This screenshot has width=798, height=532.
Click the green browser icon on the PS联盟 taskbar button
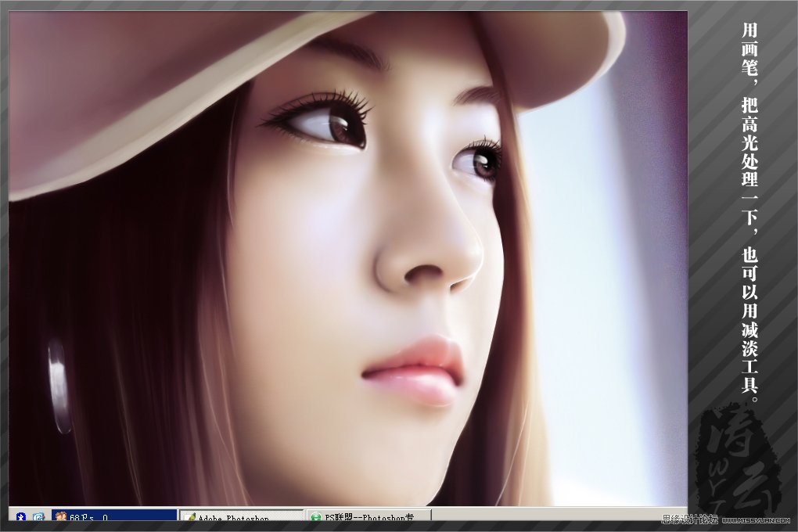(315, 518)
